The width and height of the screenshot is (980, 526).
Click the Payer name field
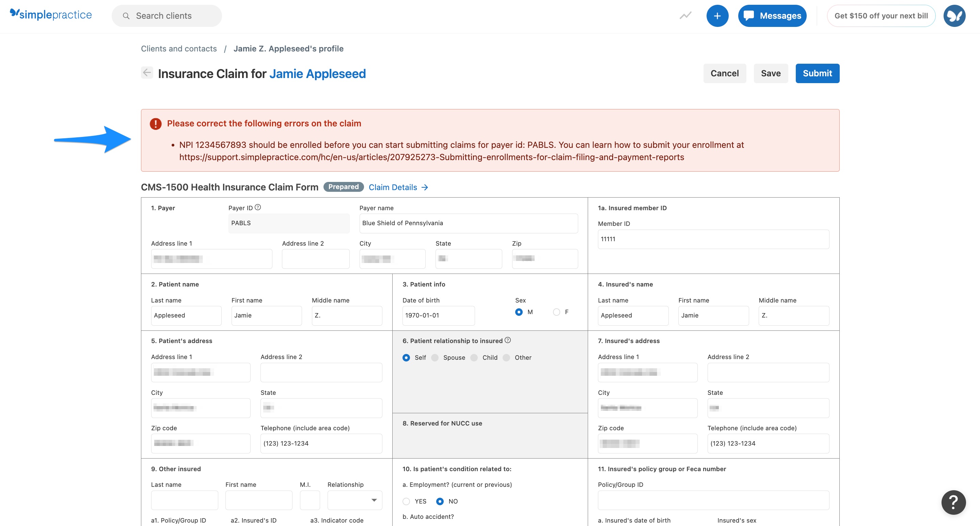[x=468, y=223]
